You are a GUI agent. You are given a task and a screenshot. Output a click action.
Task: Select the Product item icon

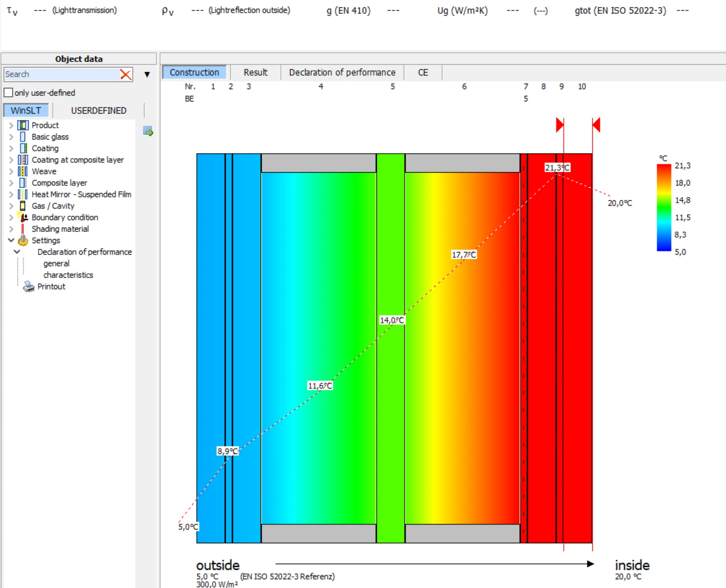(23, 125)
